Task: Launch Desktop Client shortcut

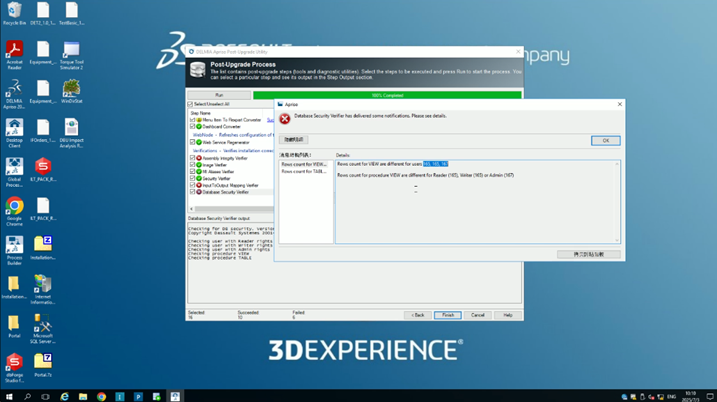Action: [14, 133]
